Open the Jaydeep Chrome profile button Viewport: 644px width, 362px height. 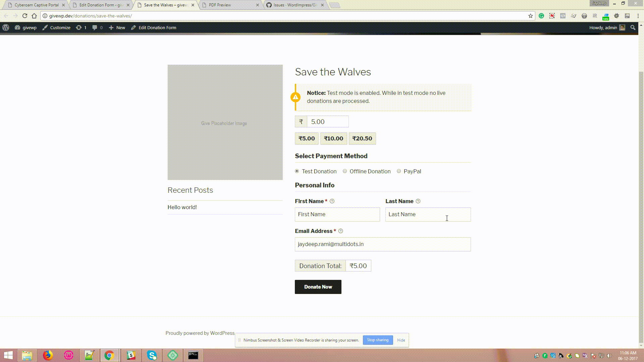point(599,3)
